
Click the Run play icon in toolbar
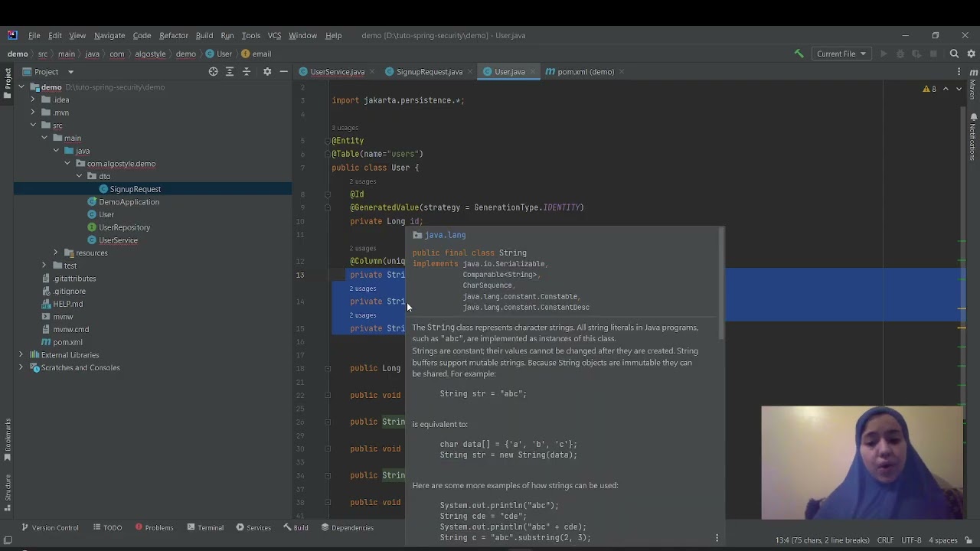[x=884, y=54]
